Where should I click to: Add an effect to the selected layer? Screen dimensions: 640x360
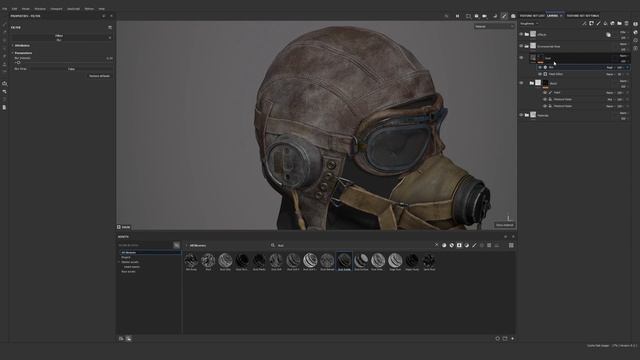[584, 24]
